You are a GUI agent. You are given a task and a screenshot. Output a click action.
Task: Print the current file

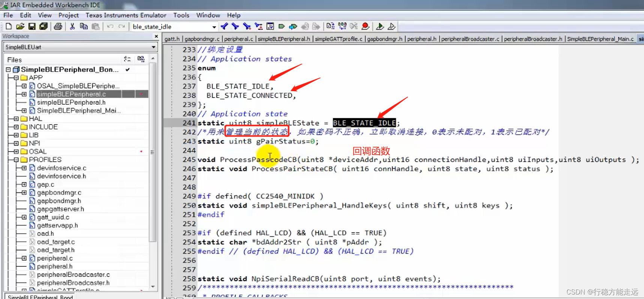tap(58, 26)
